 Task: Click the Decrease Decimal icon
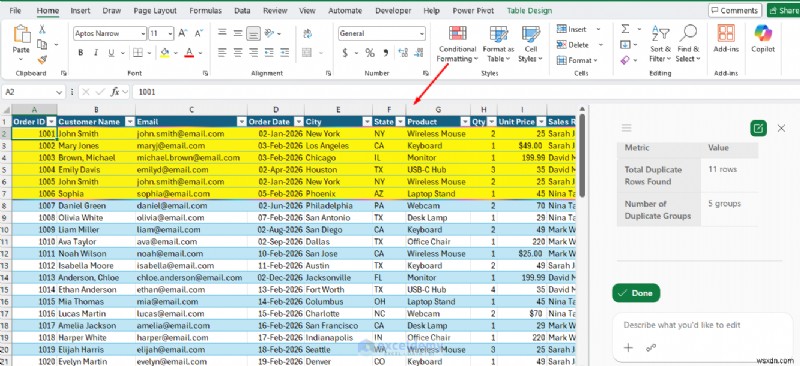[x=419, y=53]
